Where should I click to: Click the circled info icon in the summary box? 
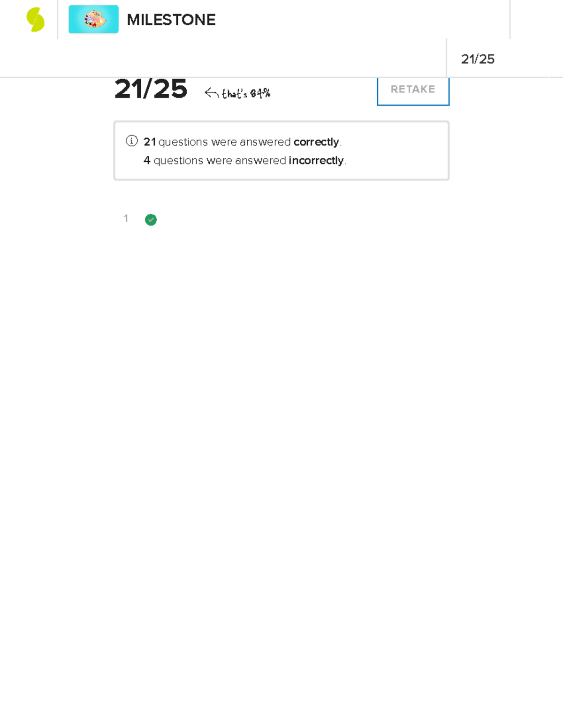point(132,141)
